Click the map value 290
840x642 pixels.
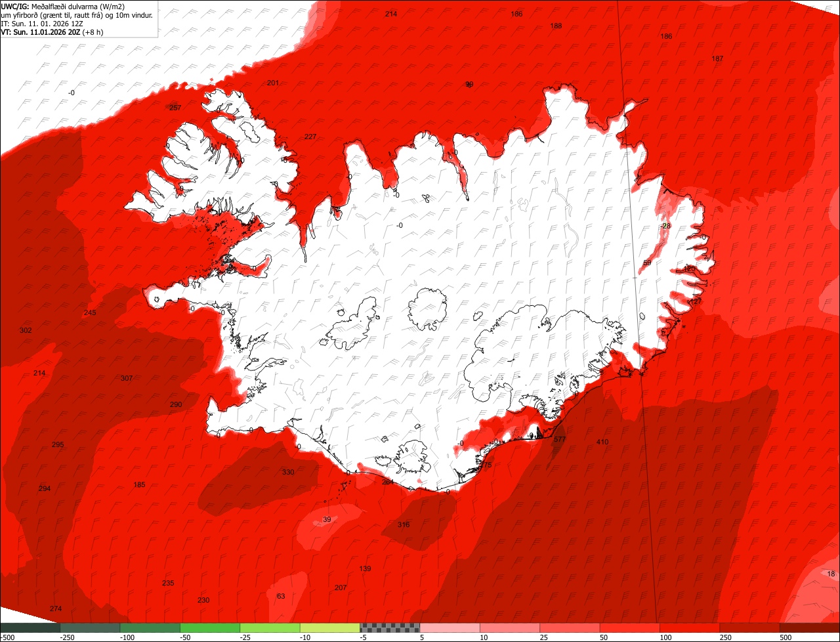pos(176,404)
